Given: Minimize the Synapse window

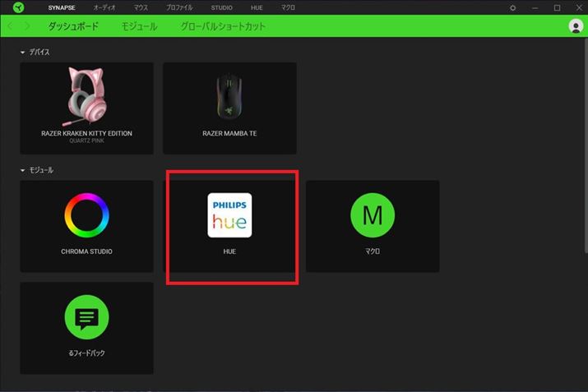Looking at the screenshot, I should click(x=535, y=8).
